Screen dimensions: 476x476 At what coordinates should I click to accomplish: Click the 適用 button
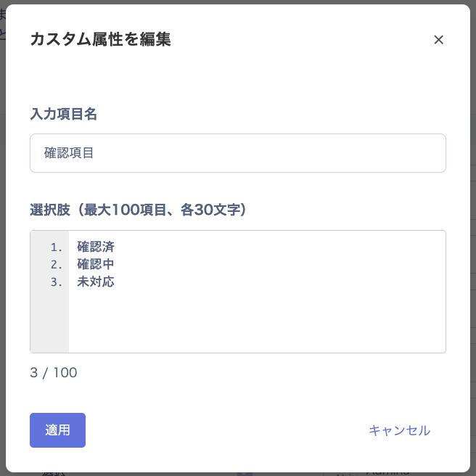tap(57, 430)
